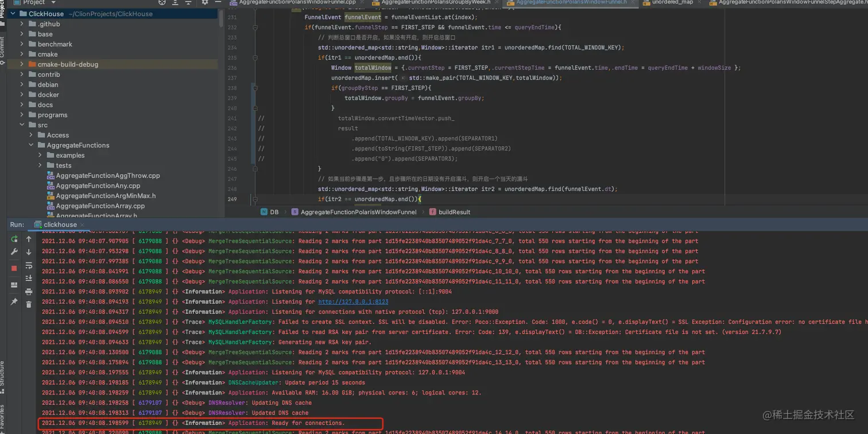Image resolution: width=868 pixels, height=434 pixels.
Task: Stop the running clickhouse process
Action: 14,268
